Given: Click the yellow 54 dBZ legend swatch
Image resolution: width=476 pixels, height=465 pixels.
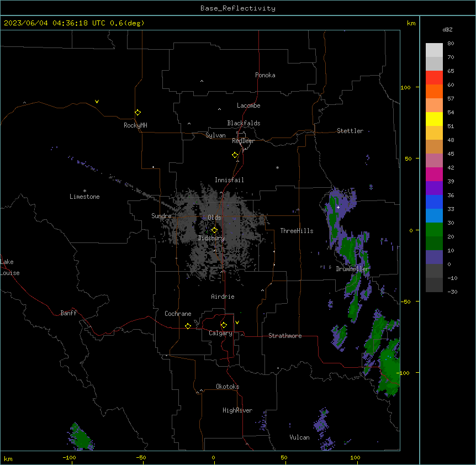Looking at the screenshot, I should 434,119.
